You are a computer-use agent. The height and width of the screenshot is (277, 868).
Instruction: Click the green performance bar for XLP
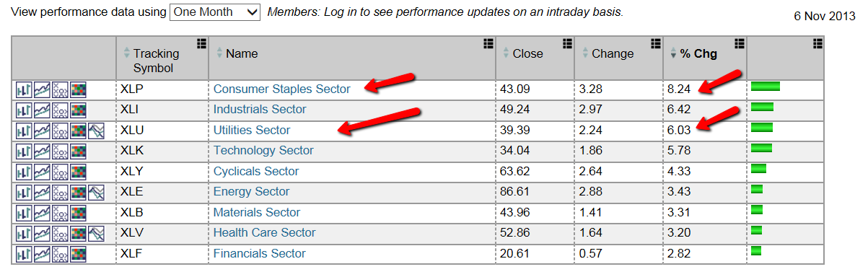(766, 87)
